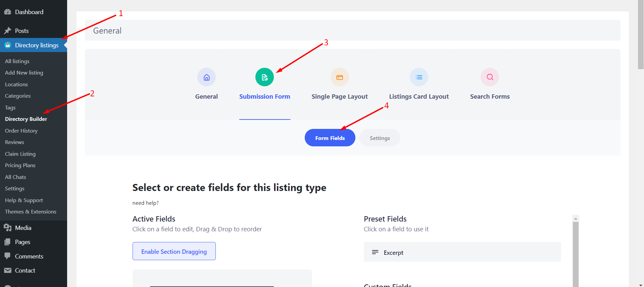644x287 pixels.
Task: Click the Comments speech bubble icon
Action: [x=8, y=256]
